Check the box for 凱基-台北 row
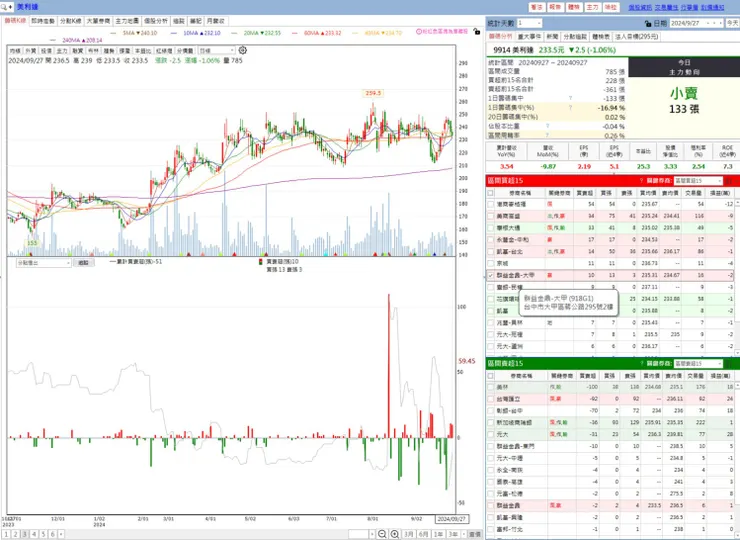740x540 pixels. (x=491, y=252)
